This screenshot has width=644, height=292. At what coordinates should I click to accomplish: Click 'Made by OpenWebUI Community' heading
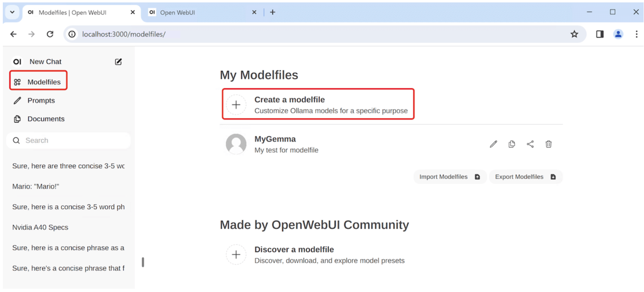[x=314, y=225]
